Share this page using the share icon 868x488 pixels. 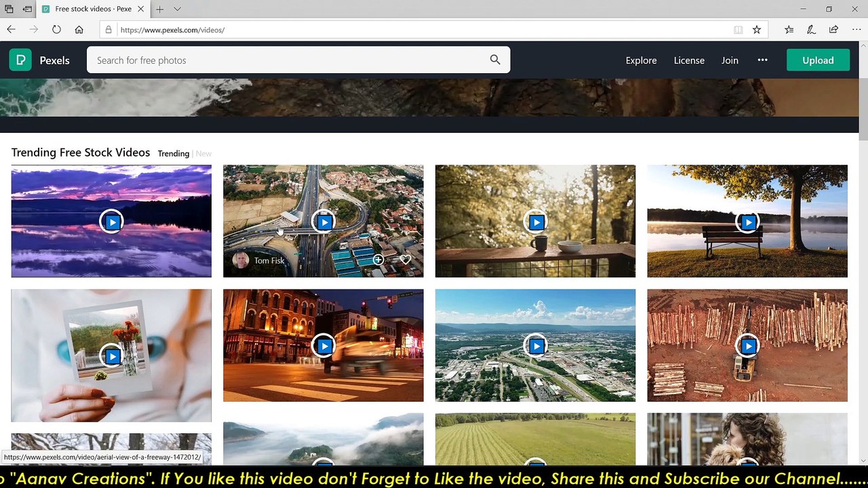833,30
